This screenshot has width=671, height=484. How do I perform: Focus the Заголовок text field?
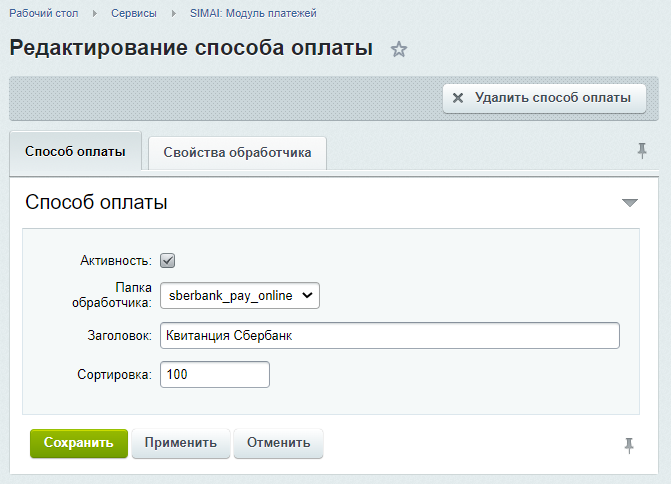tap(390, 336)
